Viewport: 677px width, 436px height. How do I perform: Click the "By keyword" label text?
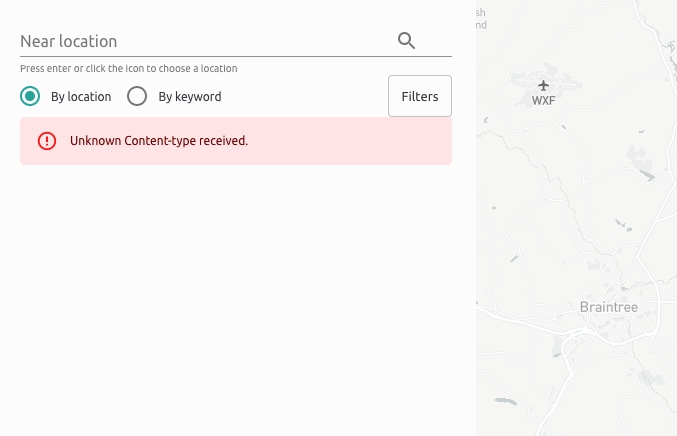[190, 97]
